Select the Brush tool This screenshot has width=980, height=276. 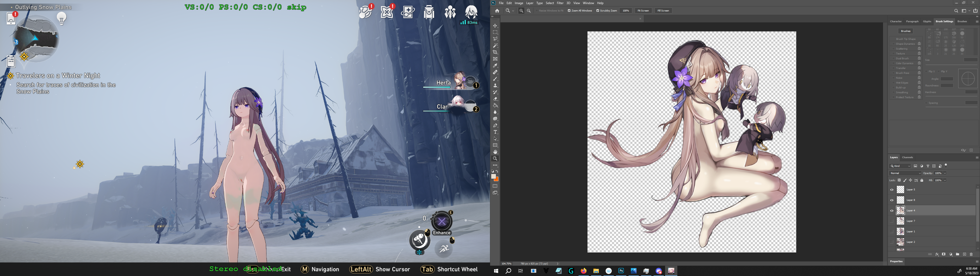click(x=495, y=79)
